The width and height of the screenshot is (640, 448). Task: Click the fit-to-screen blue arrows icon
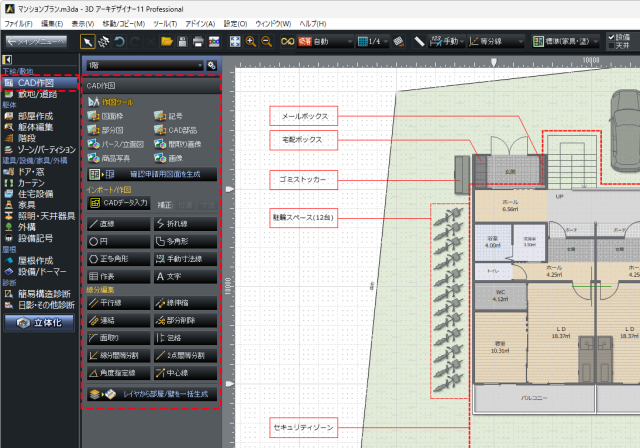235,42
